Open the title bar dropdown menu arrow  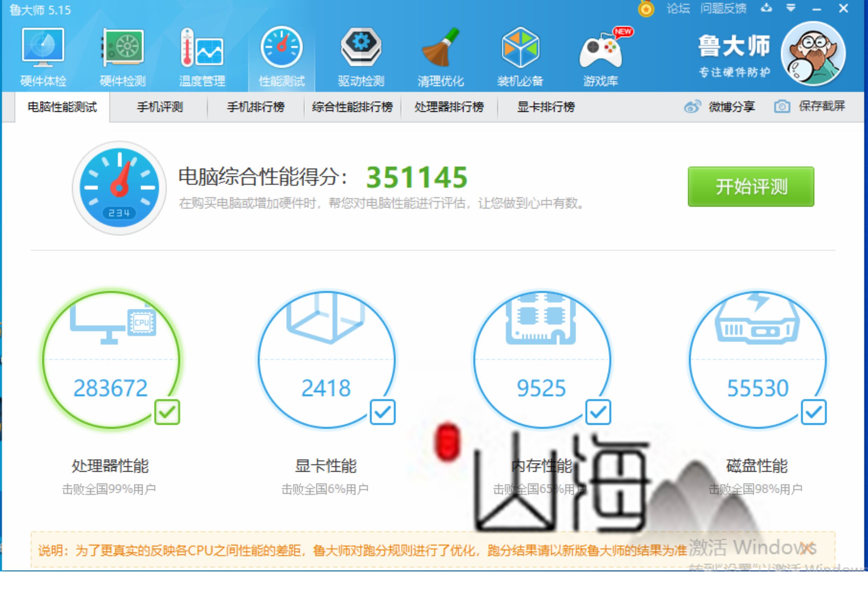[791, 8]
